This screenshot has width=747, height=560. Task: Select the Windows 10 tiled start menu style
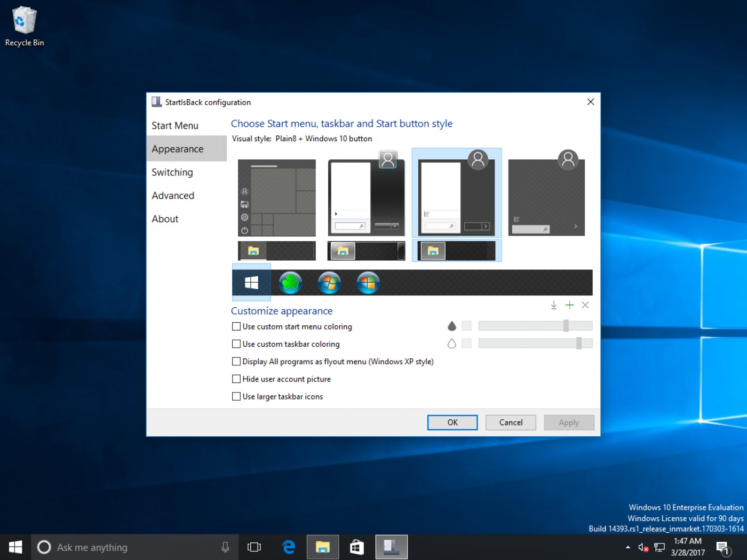point(276,197)
